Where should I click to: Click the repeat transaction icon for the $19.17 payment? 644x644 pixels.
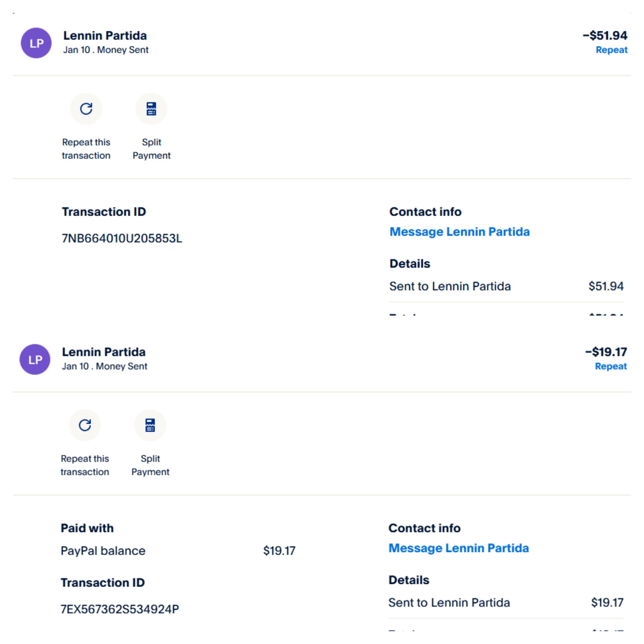click(85, 425)
